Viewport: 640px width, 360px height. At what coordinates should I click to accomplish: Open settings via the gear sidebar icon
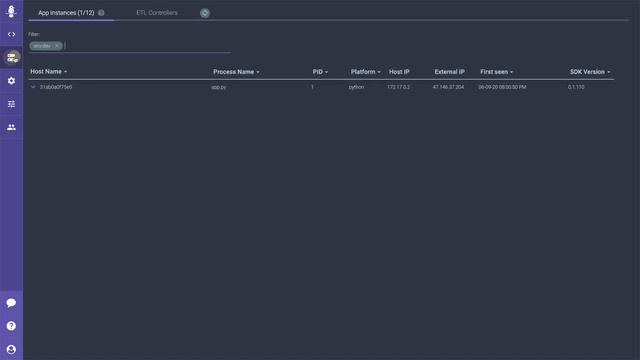point(11,81)
